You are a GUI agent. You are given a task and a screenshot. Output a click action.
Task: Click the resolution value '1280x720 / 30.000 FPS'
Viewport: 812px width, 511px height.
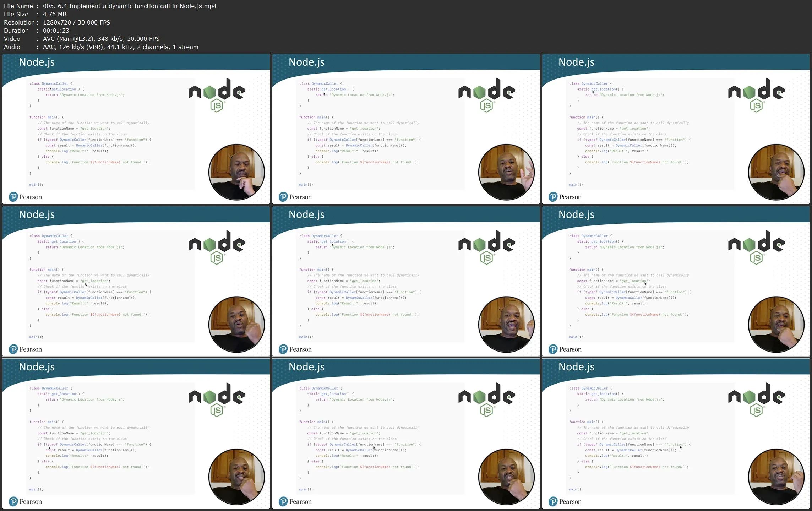76,22
